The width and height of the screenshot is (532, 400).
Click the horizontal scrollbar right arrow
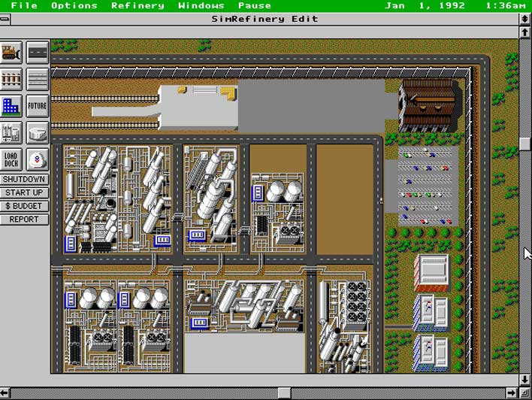pyautogui.click(x=512, y=393)
